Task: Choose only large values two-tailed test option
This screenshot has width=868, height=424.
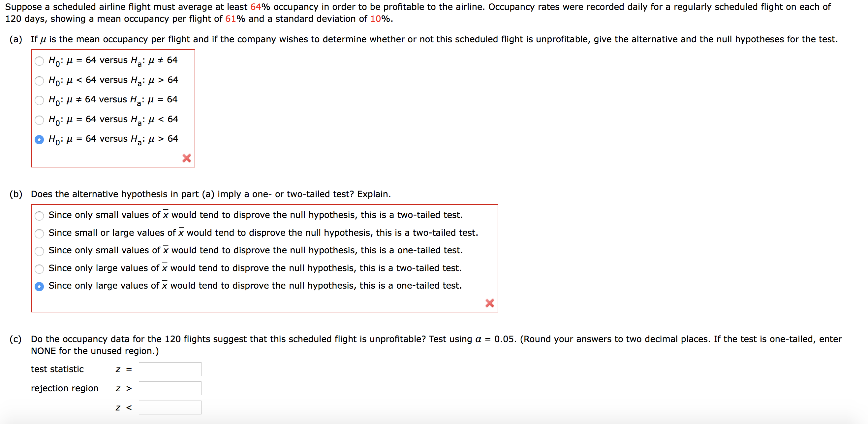Action: point(39,269)
